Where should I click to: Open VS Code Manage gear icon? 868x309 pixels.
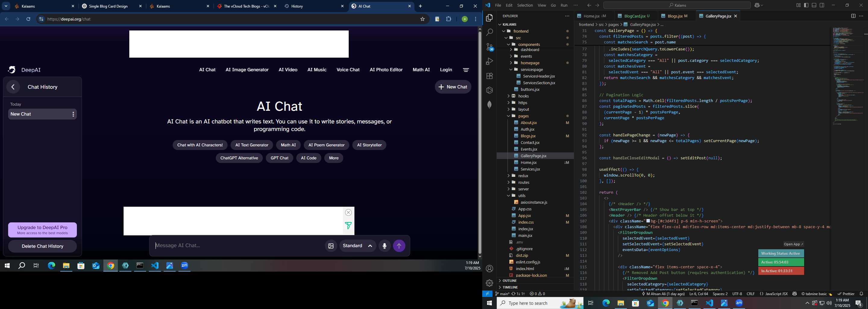489,283
